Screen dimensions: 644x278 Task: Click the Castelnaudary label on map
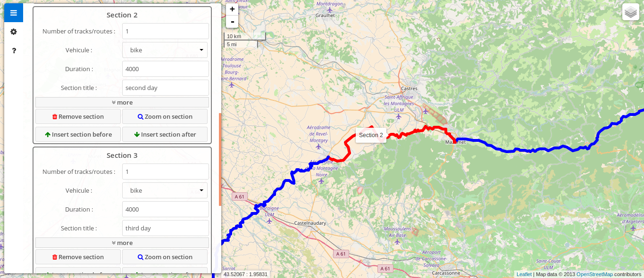click(310, 222)
